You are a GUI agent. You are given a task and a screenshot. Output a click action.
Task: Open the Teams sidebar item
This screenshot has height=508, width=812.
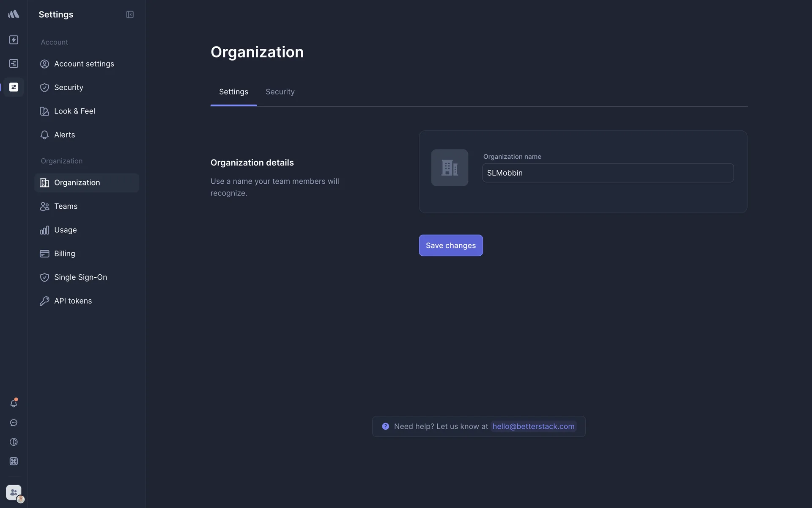[x=66, y=207]
